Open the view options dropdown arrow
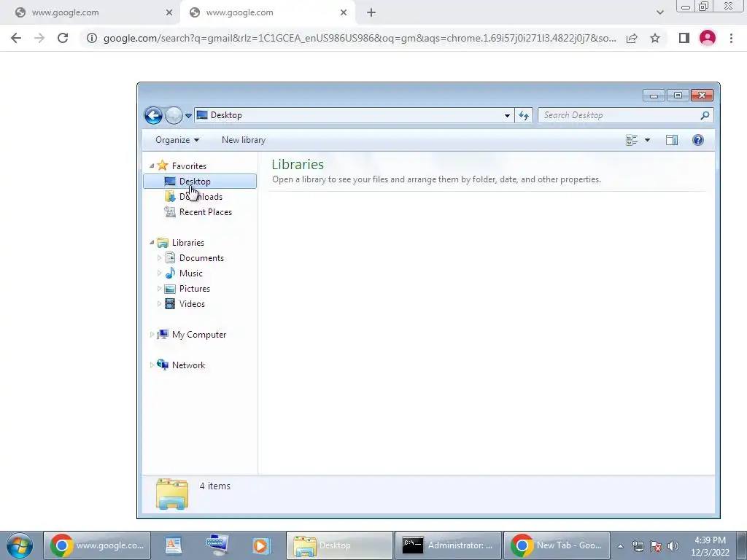This screenshot has height=560, width=747. click(647, 140)
